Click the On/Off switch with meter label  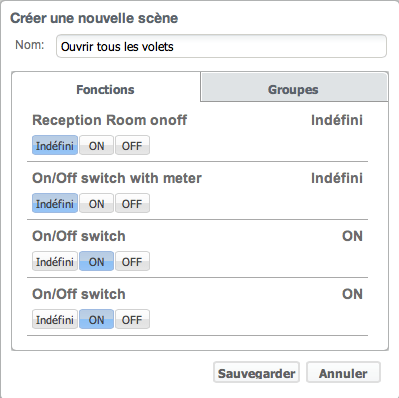(117, 178)
